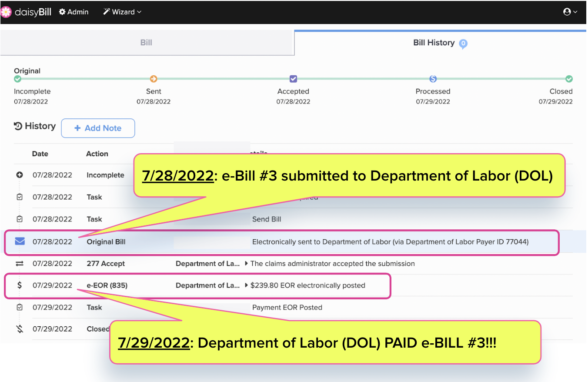Expand details of the 277 Accept row
588x382 pixels.
(247, 264)
